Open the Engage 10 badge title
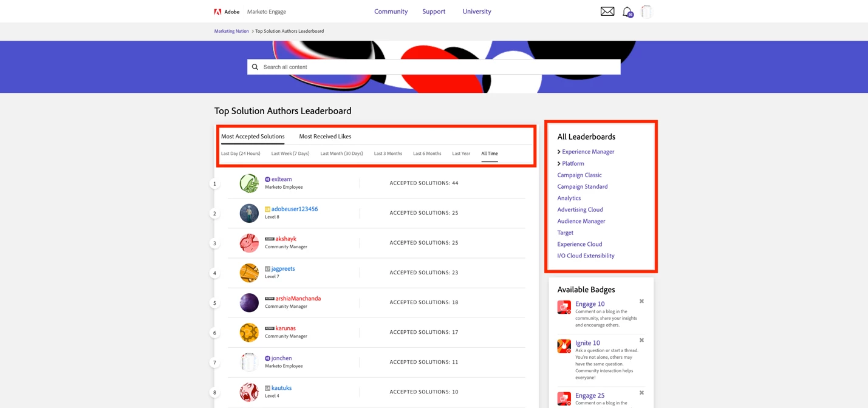The width and height of the screenshot is (868, 408). 590,304
